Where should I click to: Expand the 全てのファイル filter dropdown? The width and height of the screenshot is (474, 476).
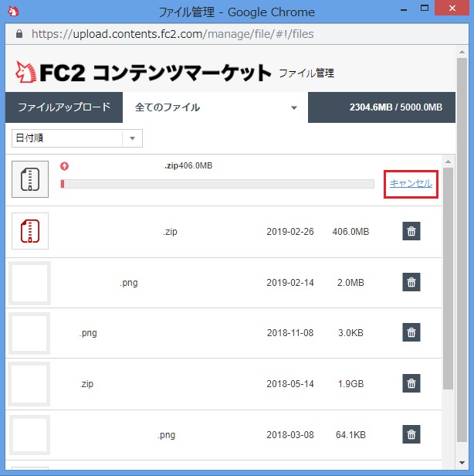[x=215, y=107]
